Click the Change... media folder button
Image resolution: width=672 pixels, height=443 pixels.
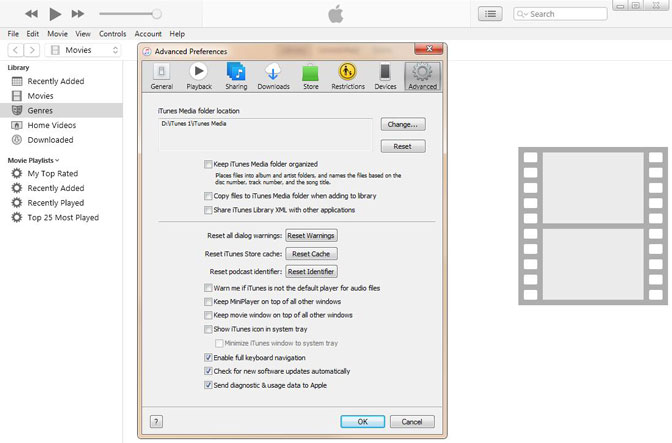[403, 124]
